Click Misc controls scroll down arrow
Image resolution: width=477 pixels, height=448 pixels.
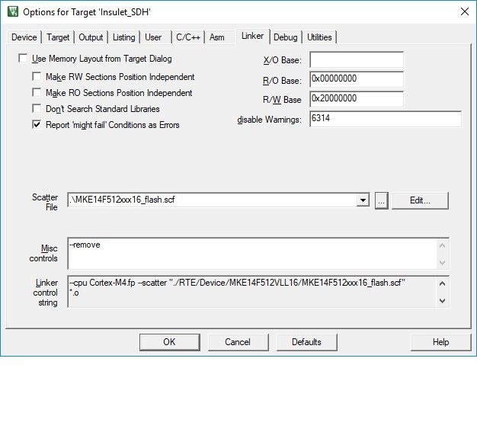tap(443, 262)
